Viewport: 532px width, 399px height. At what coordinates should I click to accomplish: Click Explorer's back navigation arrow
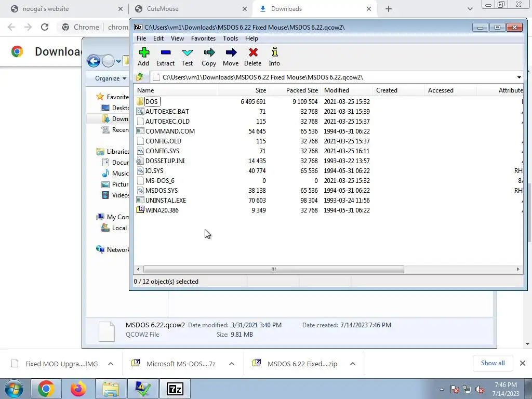click(94, 61)
